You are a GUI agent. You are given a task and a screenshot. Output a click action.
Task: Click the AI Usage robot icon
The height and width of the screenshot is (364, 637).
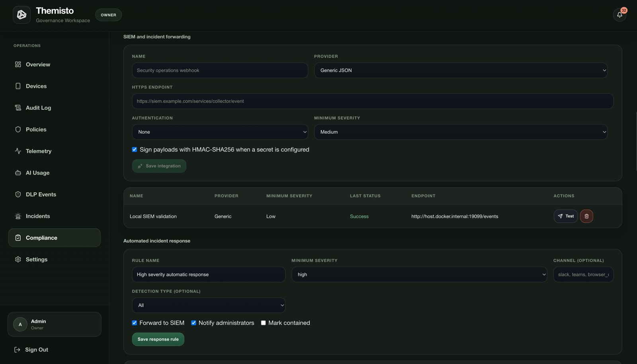coord(18,173)
